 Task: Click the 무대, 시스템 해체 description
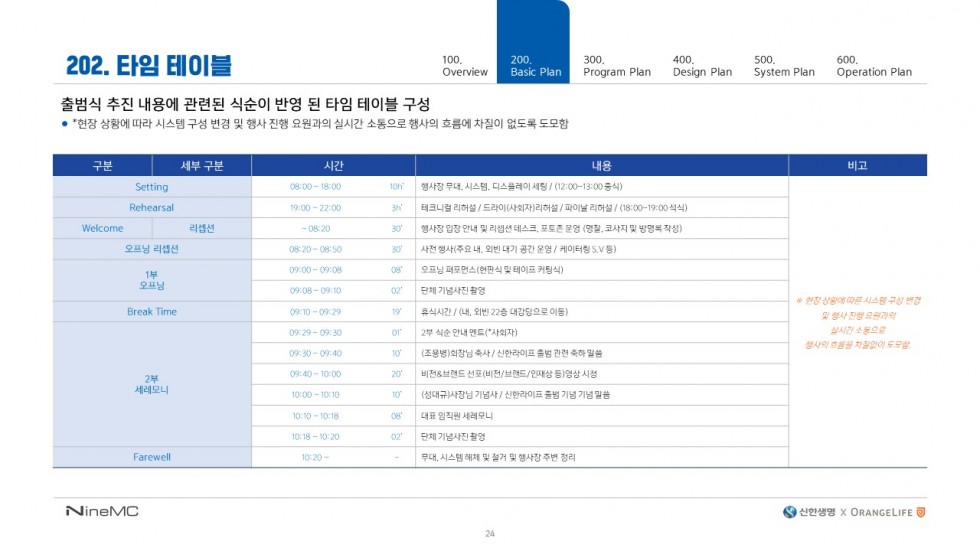pos(498,457)
